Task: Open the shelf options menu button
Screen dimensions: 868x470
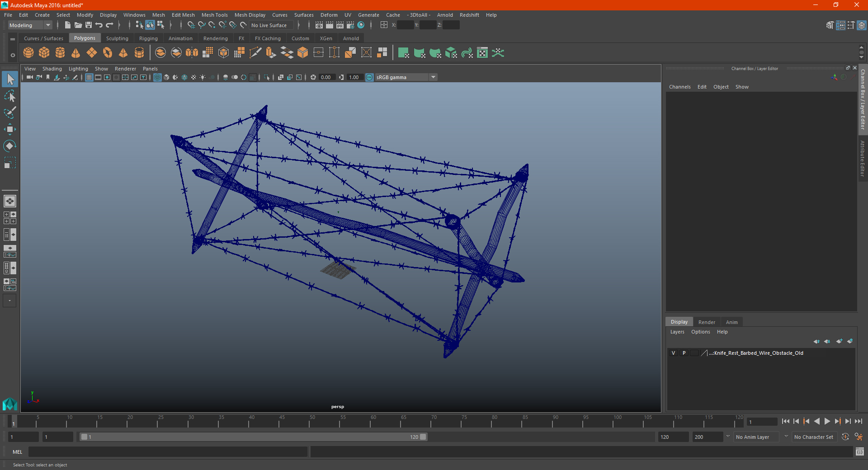Action: tap(13, 55)
